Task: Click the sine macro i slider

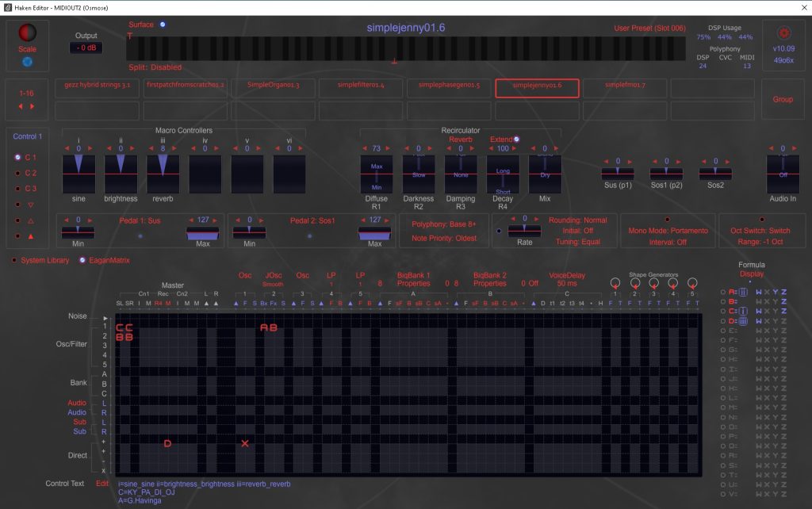Action: [x=79, y=174]
